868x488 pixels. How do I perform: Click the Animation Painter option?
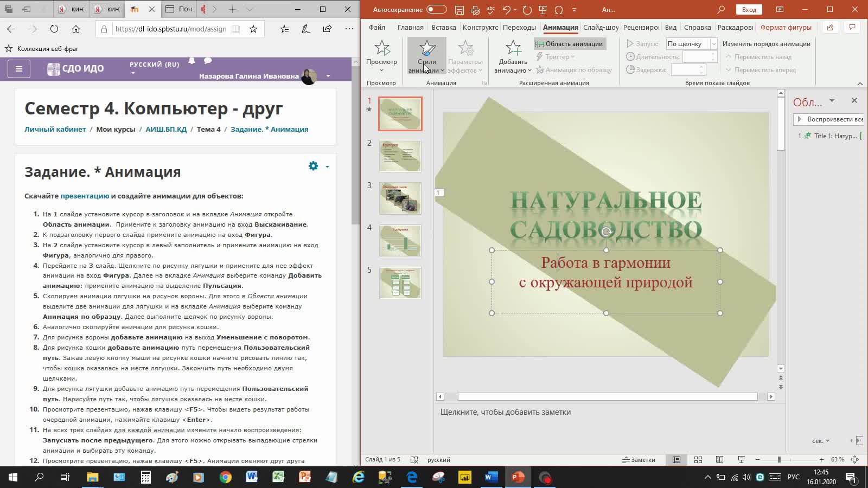click(x=573, y=70)
